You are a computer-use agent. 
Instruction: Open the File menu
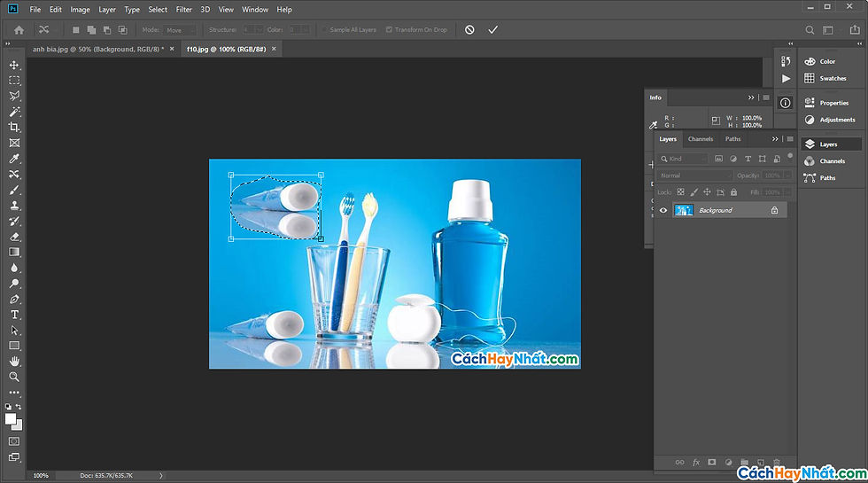coord(35,10)
